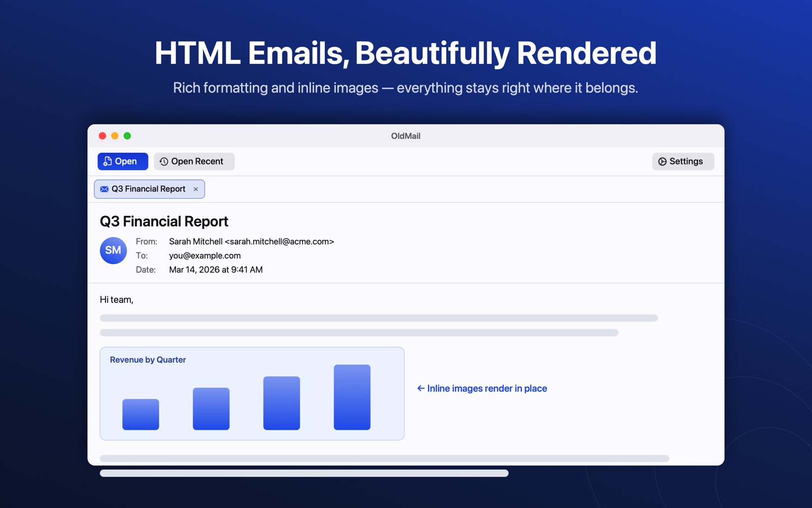The height and width of the screenshot is (508, 812).
Task: Click the envelope icon on the tab
Action: 105,189
